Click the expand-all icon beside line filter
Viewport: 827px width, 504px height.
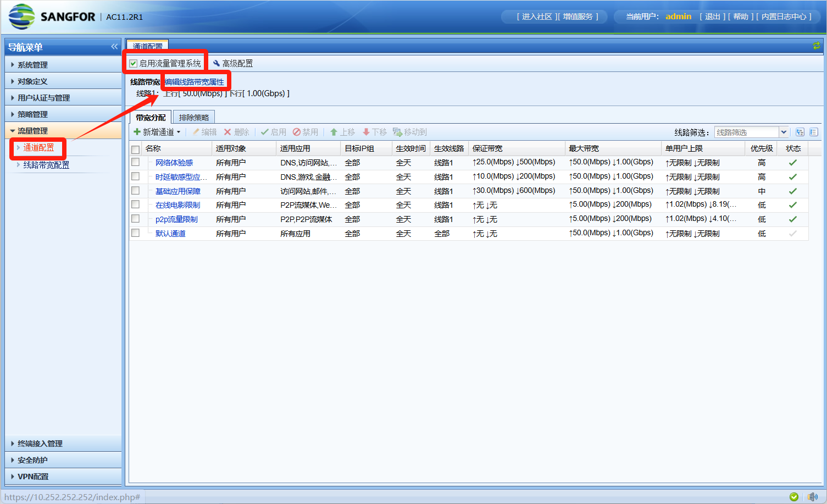pyautogui.click(x=800, y=132)
